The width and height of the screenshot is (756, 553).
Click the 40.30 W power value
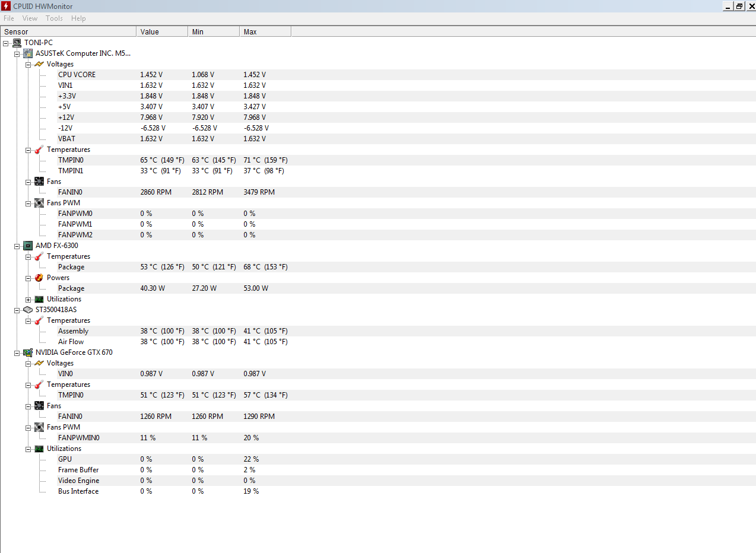(x=153, y=288)
